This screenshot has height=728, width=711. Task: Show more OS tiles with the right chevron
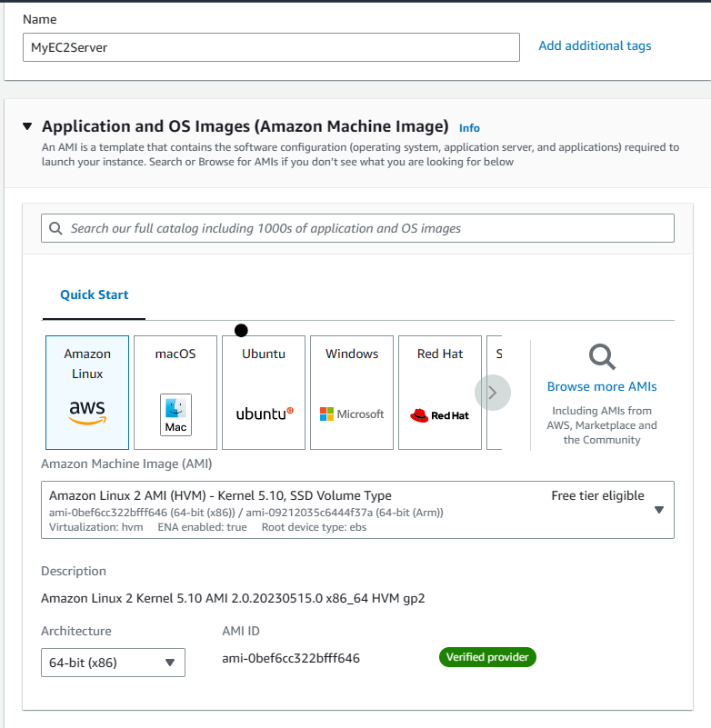point(493,393)
